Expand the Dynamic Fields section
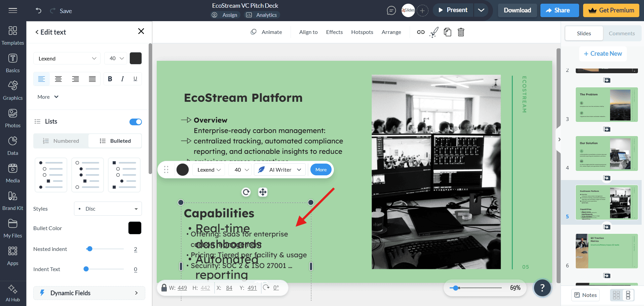Screen dimensions: 644x306 click(89, 293)
